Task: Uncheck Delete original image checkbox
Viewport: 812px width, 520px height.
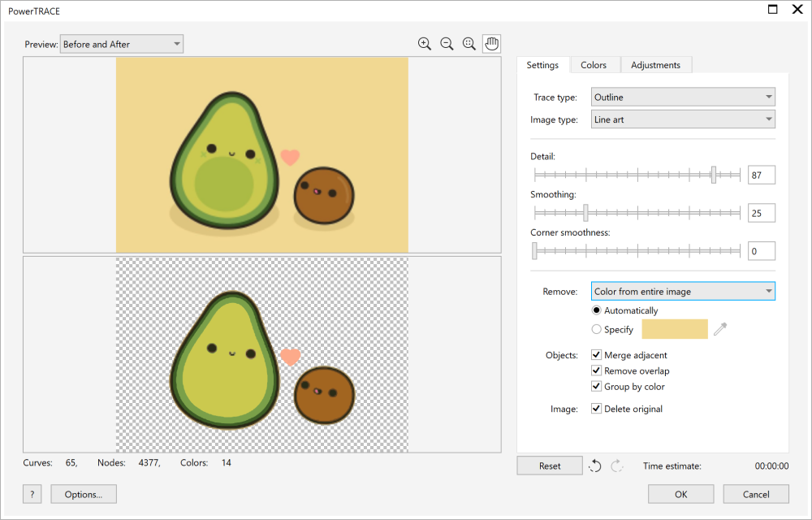Action: 597,409
